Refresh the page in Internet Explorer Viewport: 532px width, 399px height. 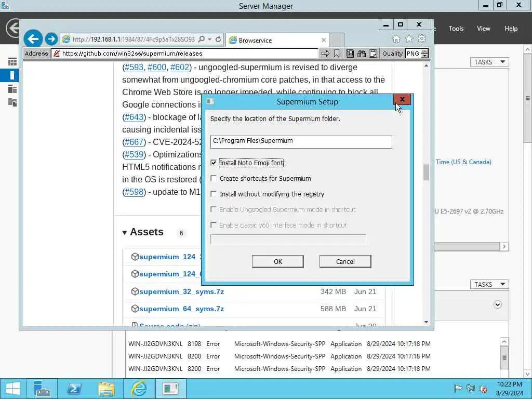tap(218, 39)
